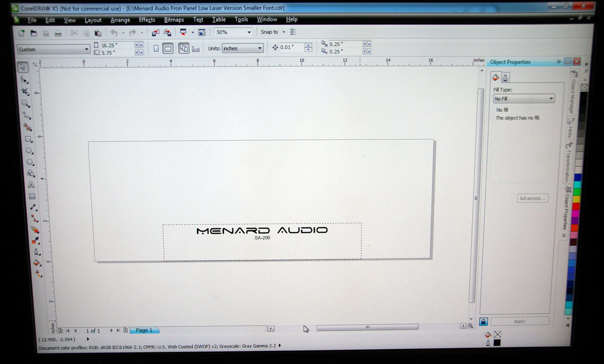
Task: Switch to the Page 1 tab
Action: click(x=144, y=330)
